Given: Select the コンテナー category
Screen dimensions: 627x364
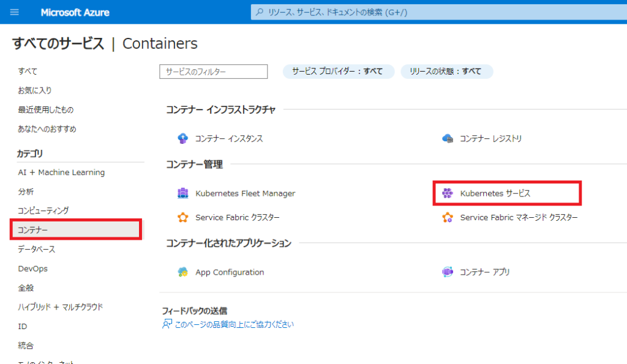Looking at the screenshot, I should click(76, 230).
